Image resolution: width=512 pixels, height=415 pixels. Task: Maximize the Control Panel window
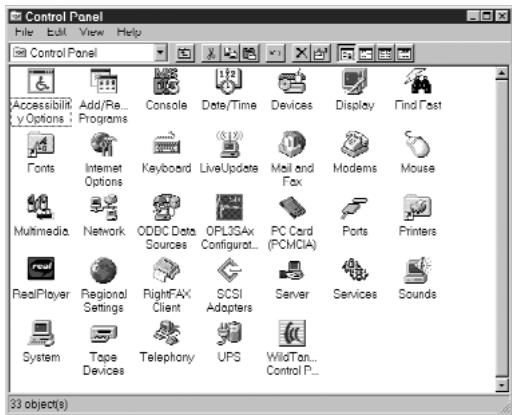487,16
